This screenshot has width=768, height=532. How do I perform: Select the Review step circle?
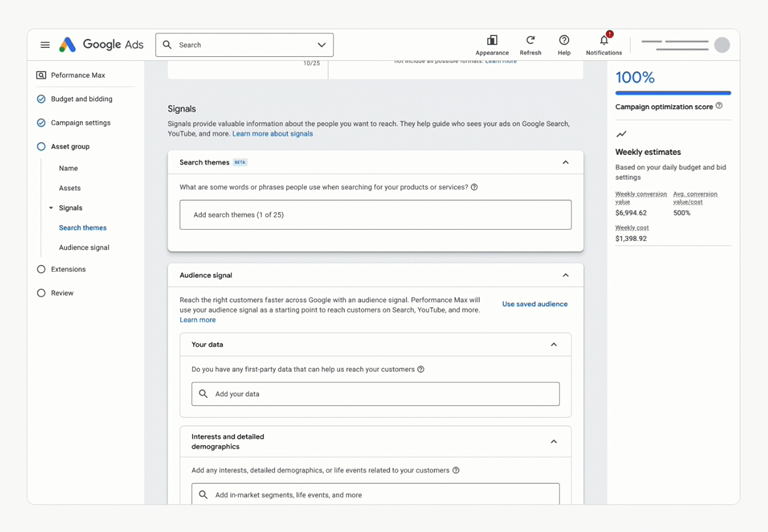[41, 293]
